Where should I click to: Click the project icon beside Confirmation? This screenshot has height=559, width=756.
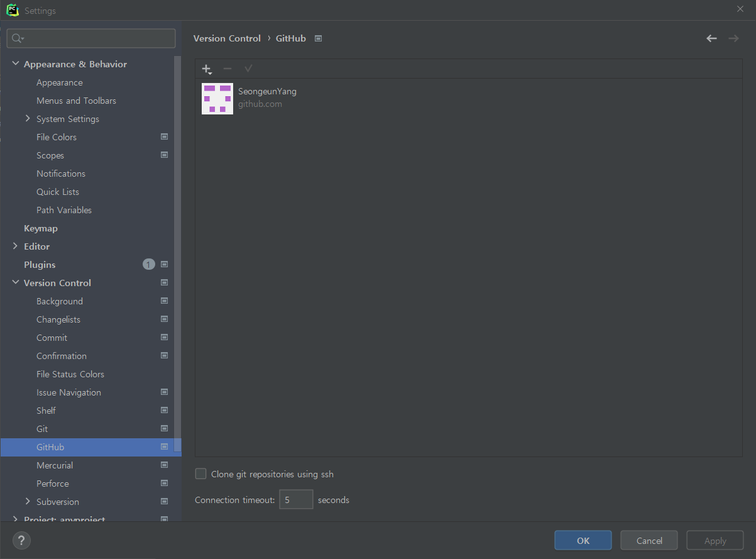164,355
